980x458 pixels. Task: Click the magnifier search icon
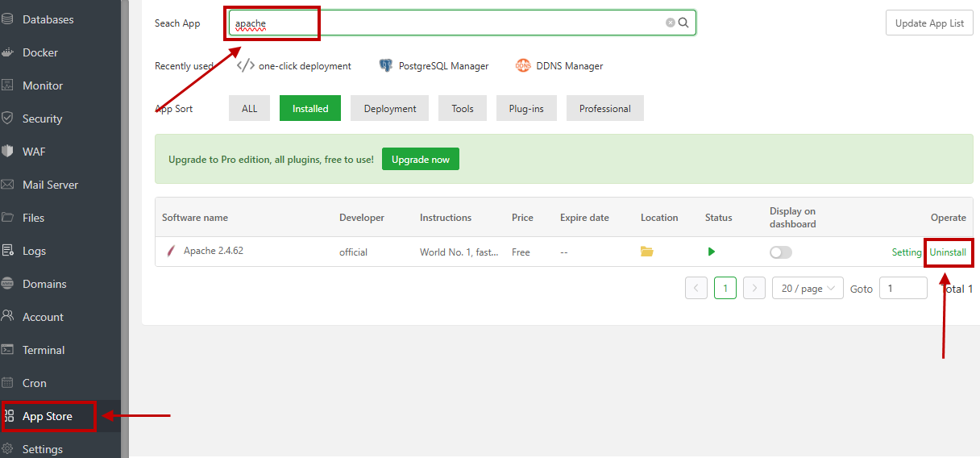click(683, 23)
